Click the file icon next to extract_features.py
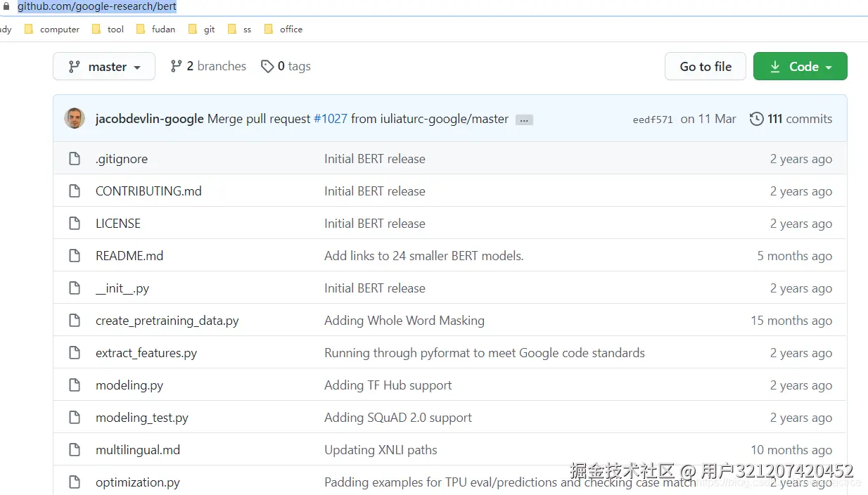The width and height of the screenshot is (868, 495). (x=75, y=353)
